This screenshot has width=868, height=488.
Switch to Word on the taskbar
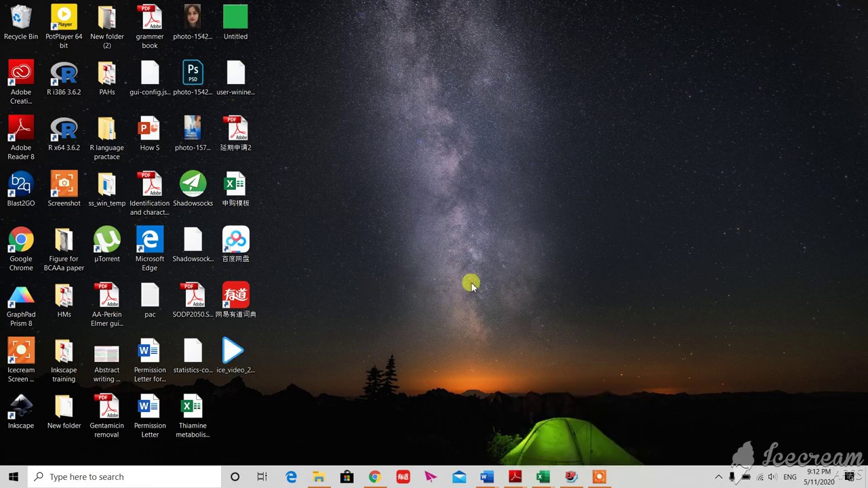point(487,477)
